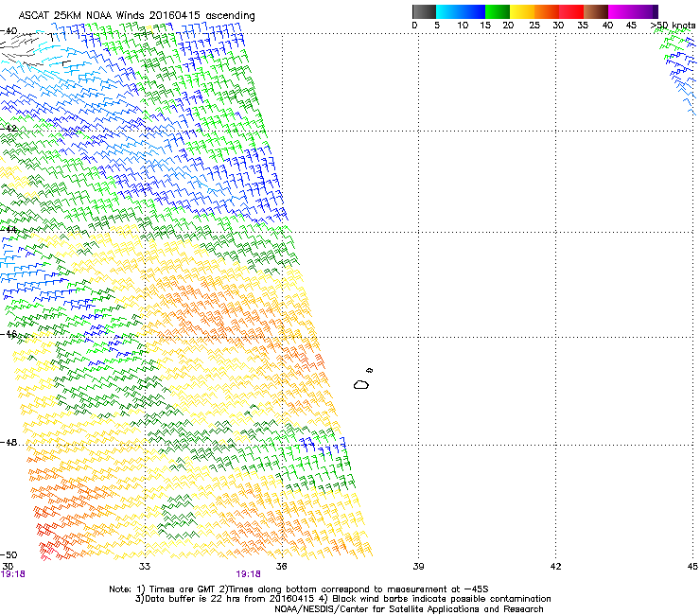Click the '42' longitude axis label
Viewport: 700px width, 615px height.
click(555, 567)
